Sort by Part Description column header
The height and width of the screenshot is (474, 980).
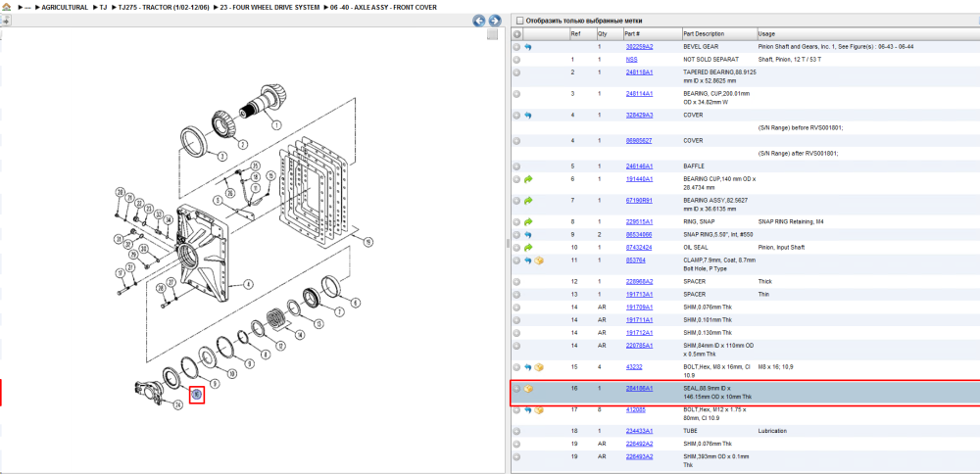click(704, 33)
